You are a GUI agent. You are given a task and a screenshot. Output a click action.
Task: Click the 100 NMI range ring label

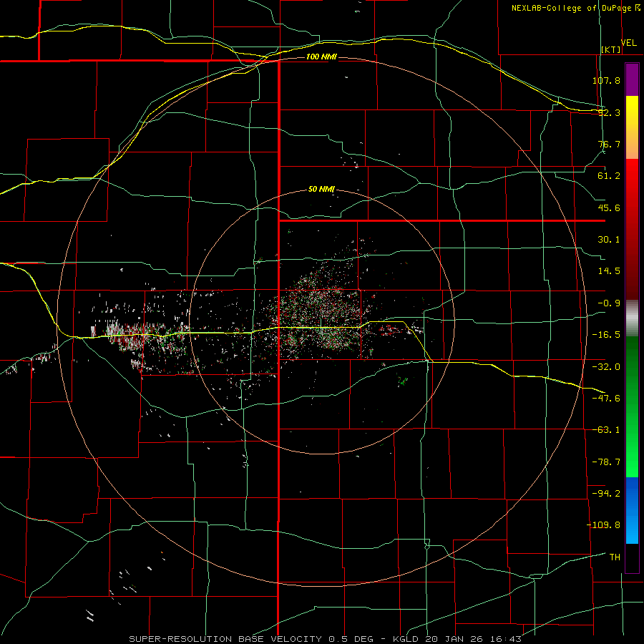coord(321,57)
